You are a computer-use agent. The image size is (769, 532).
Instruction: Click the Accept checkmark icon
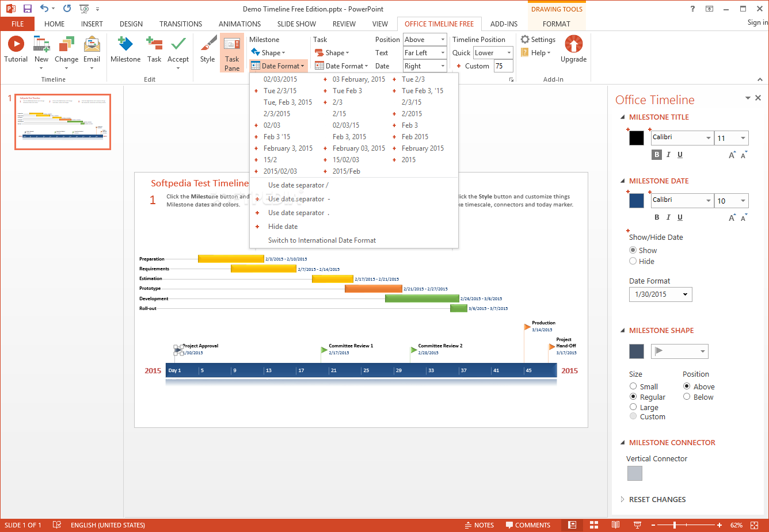tap(178, 44)
